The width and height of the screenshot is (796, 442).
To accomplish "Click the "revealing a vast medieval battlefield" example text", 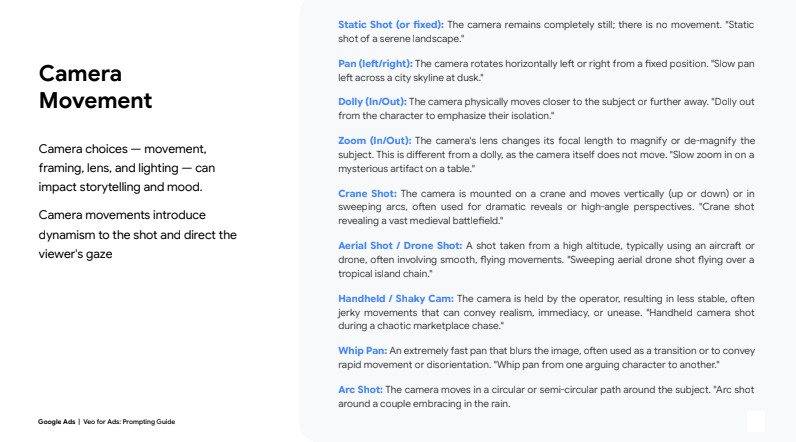I will pyautogui.click(x=420, y=219).
